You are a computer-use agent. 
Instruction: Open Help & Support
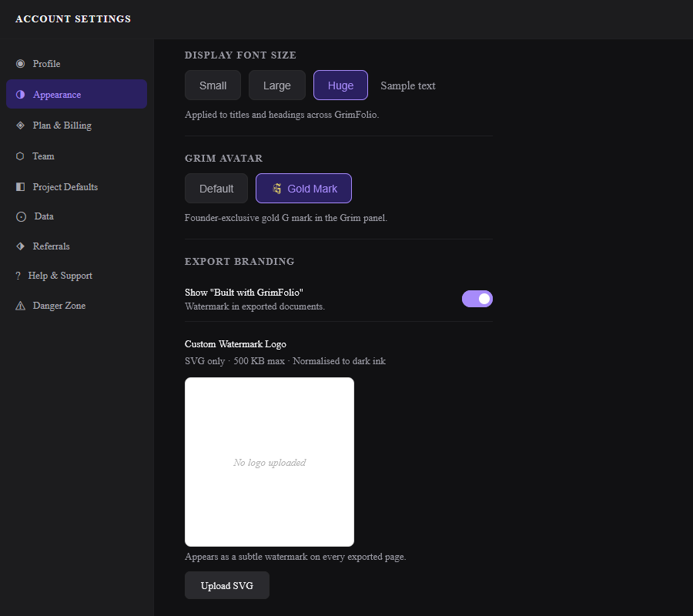[x=76, y=276]
